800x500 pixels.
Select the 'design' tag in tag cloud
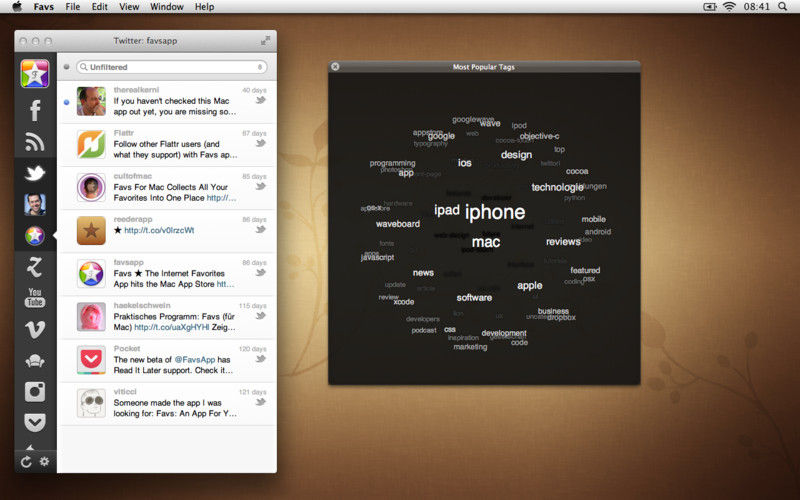coord(516,155)
